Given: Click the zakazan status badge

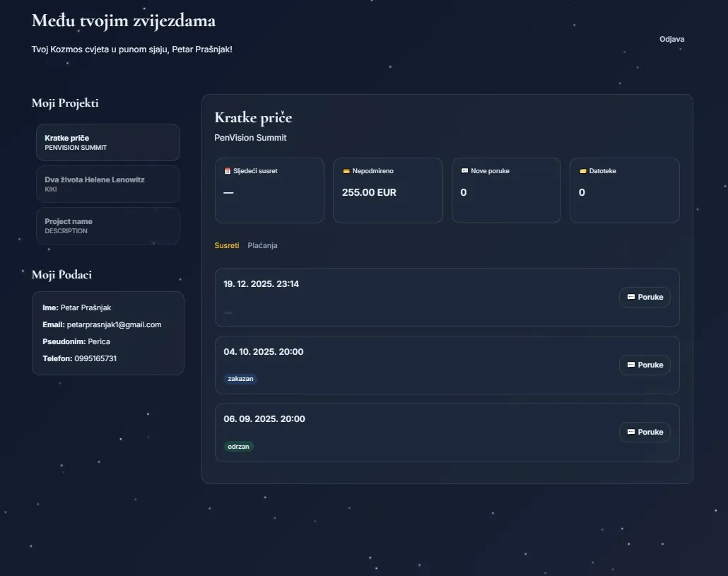Looking at the screenshot, I should (240, 379).
